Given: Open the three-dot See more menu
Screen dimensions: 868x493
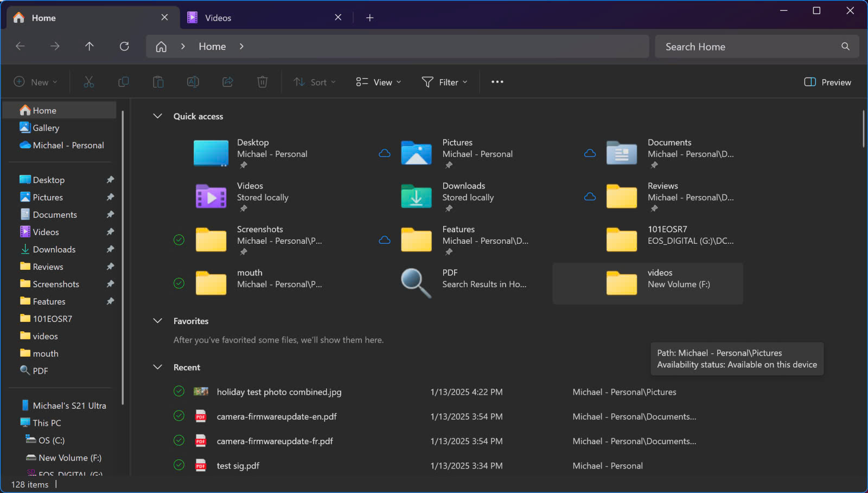Looking at the screenshot, I should point(497,82).
